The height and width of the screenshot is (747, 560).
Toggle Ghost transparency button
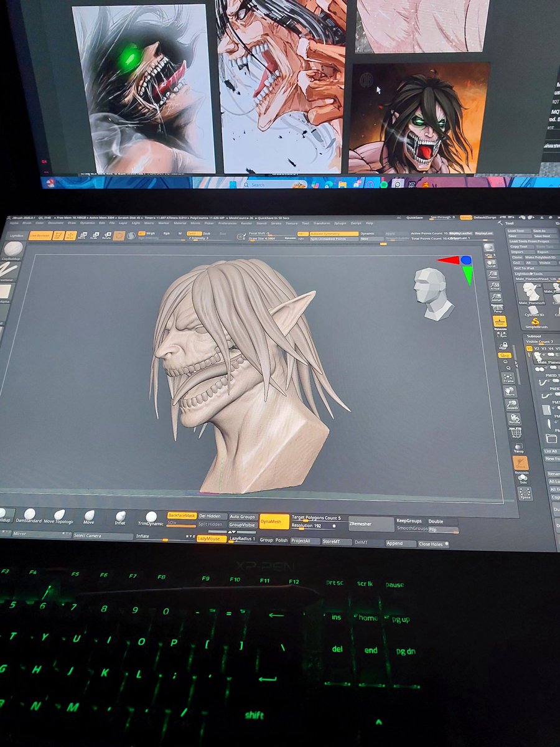520,463
